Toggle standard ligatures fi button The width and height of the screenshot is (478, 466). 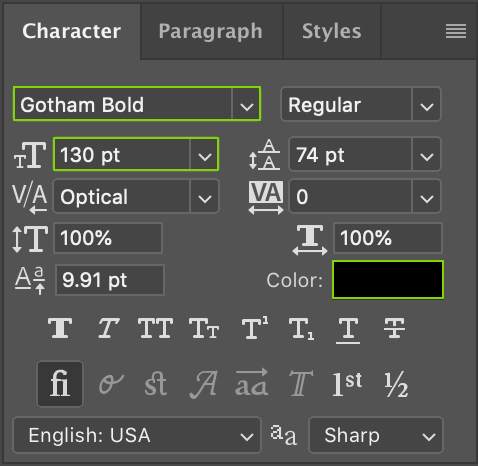tap(60, 384)
